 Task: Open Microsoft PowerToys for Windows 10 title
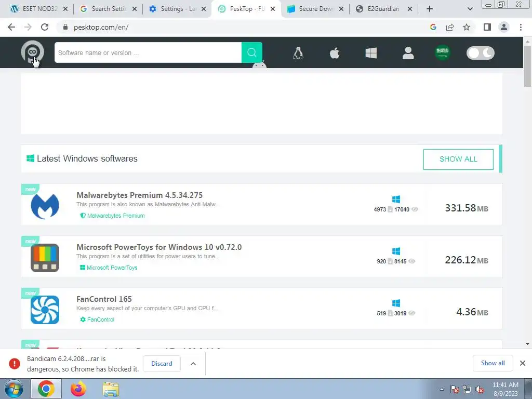tap(159, 247)
